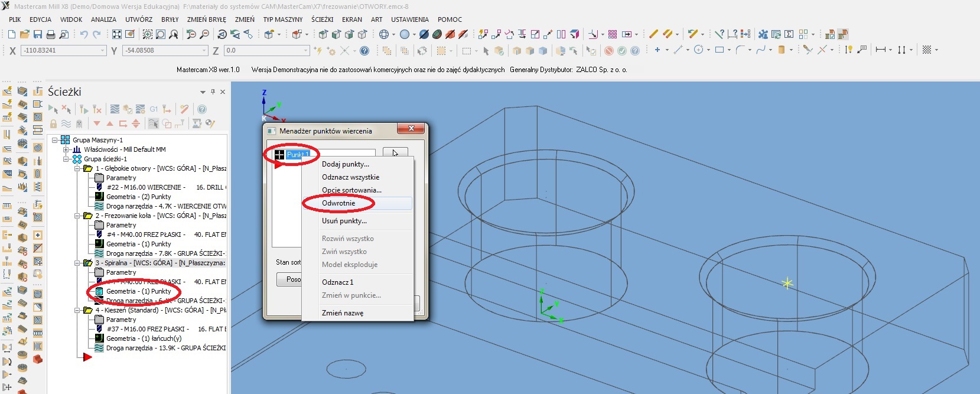This screenshot has height=394, width=980.
Task: Open the ANALIZA menu
Action: coord(103,19)
